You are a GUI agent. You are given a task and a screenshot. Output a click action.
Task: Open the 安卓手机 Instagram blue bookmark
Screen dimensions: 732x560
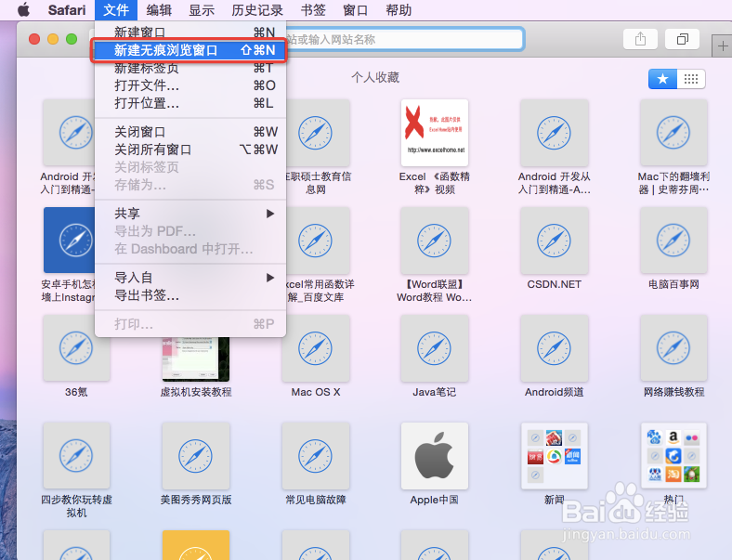click(x=69, y=241)
